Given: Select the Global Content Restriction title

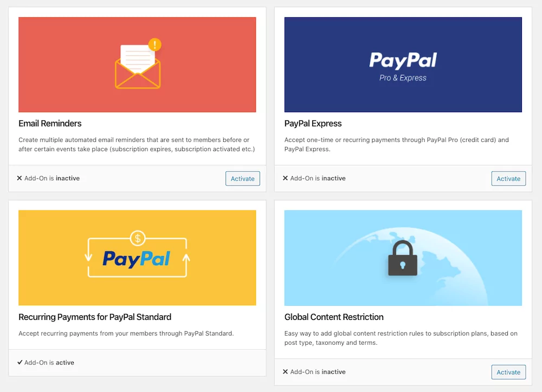Looking at the screenshot, I should pyautogui.click(x=334, y=317).
